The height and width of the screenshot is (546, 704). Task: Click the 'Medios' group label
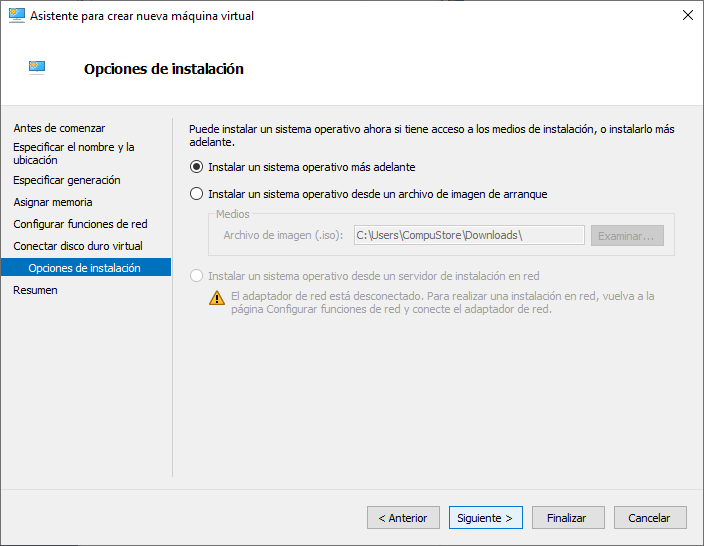[x=233, y=214]
